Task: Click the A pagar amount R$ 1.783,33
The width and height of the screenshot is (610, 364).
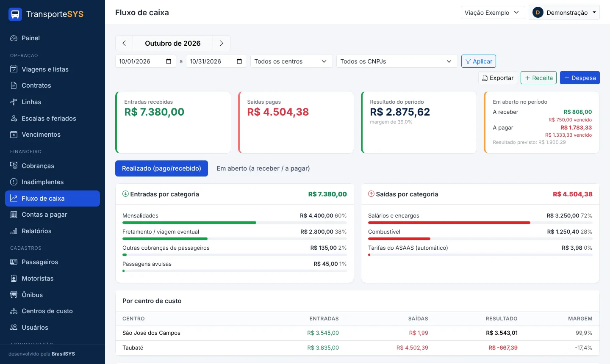Action: coord(576,127)
